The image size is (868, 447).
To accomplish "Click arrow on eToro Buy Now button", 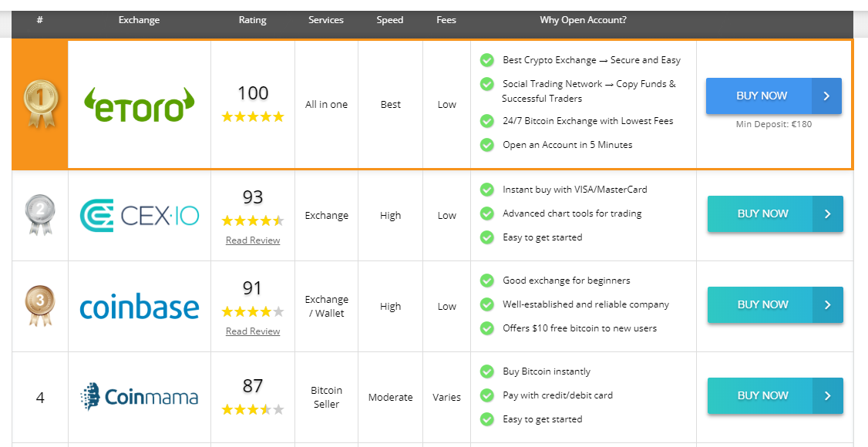I will coord(826,96).
